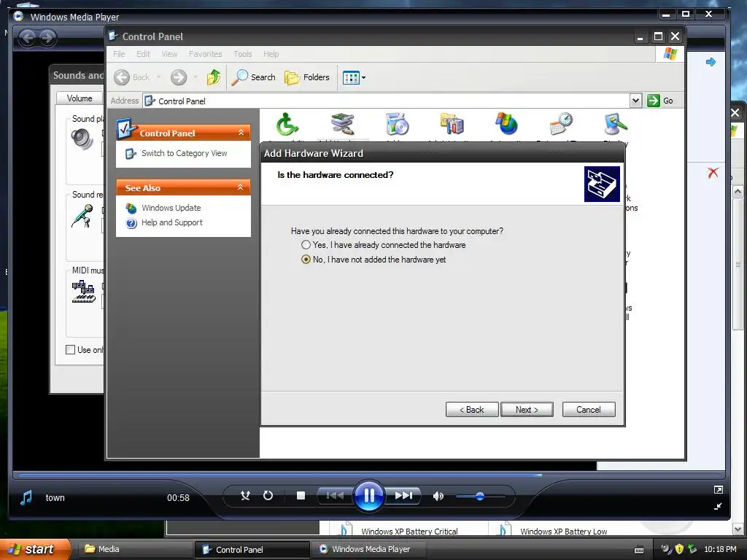Toggle repeat in Windows Media Player
The width and height of the screenshot is (747, 560).
pos(268,496)
